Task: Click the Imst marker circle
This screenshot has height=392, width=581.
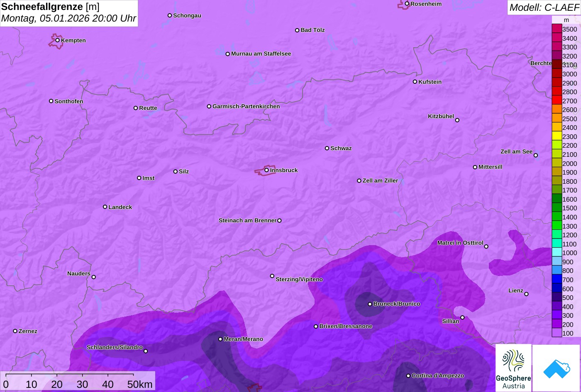Action: pos(139,178)
